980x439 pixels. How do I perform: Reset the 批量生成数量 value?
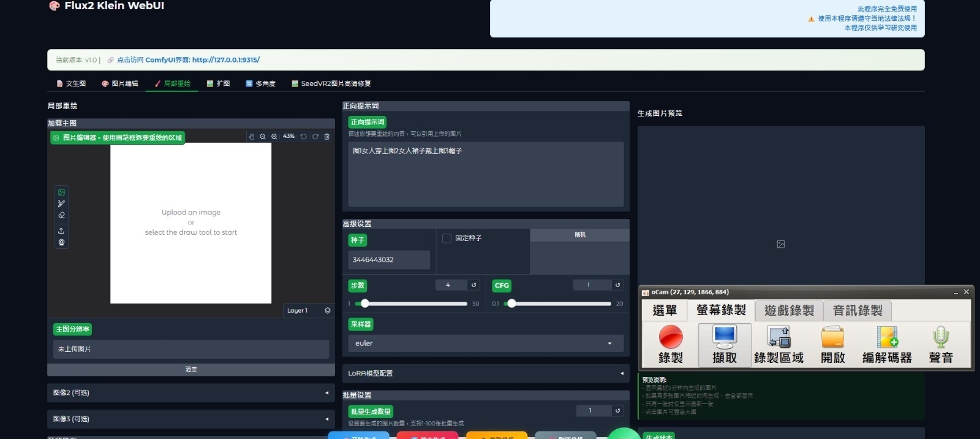point(617,410)
